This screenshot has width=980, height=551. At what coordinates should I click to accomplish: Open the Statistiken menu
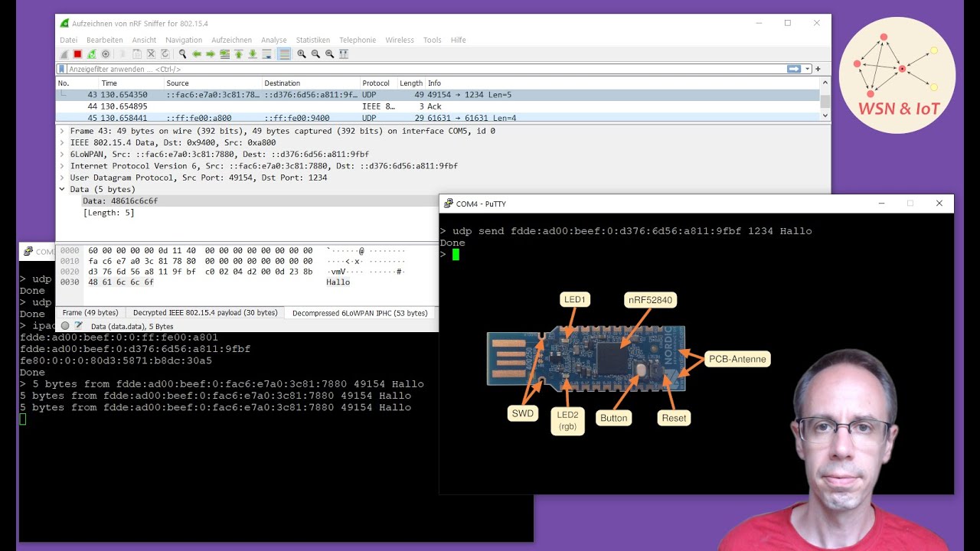pos(313,40)
